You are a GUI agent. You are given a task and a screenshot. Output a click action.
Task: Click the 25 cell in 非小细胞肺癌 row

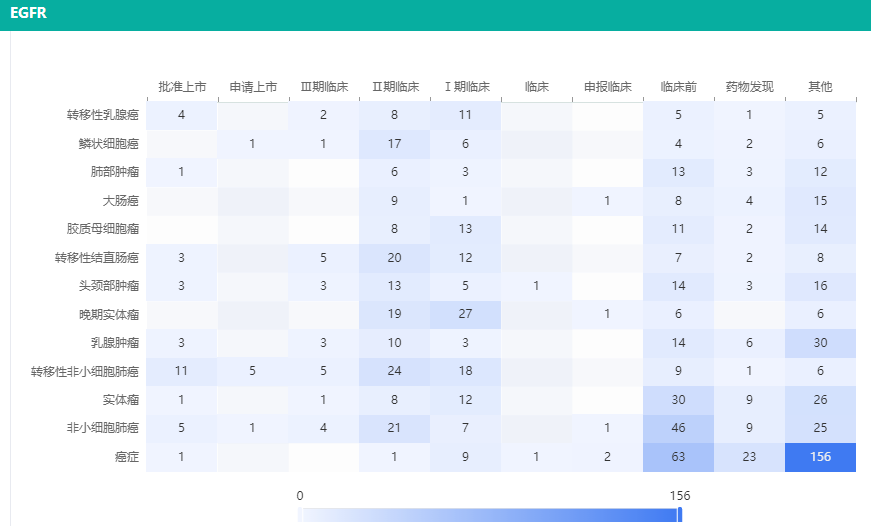(820, 428)
